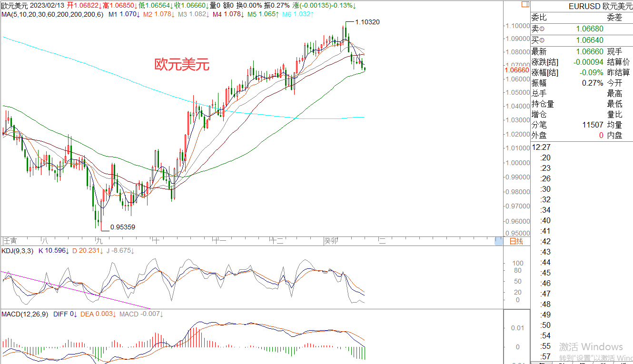Click the M6 1.032 moving average value
This screenshot has width=633, height=364.
click(x=298, y=14)
